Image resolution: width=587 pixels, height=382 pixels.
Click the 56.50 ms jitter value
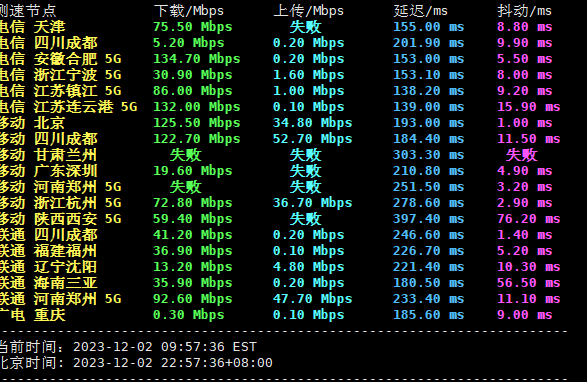(x=529, y=283)
